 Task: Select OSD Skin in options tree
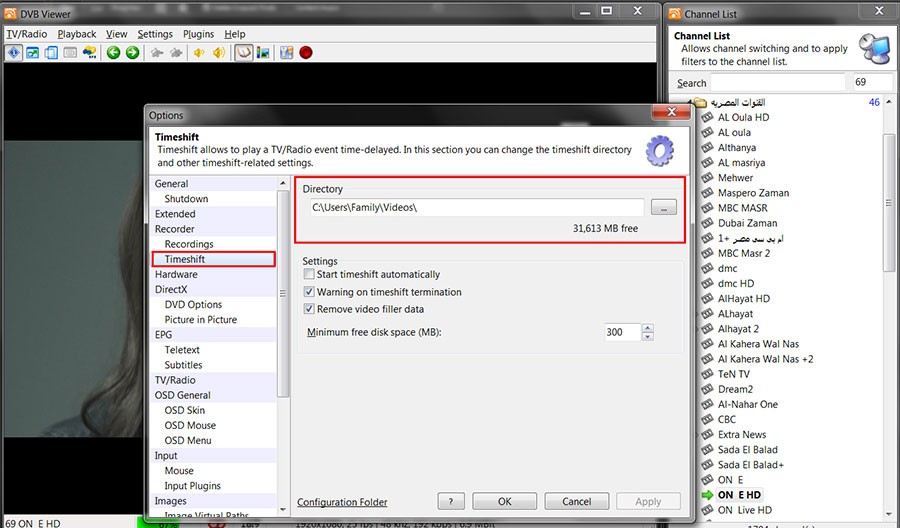click(185, 410)
